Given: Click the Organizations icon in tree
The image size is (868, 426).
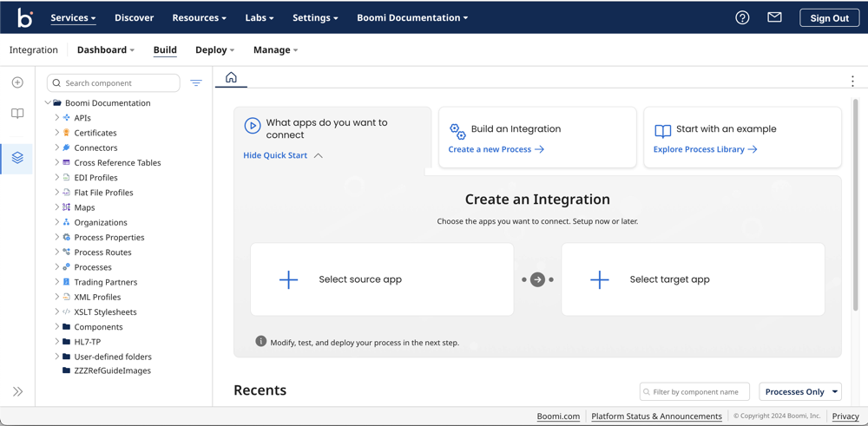Looking at the screenshot, I should coord(67,222).
